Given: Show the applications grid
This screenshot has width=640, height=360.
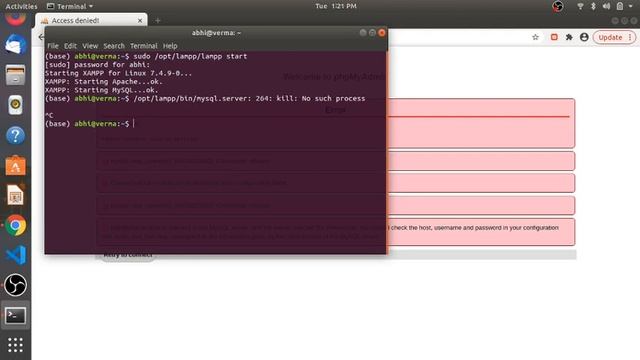Looking at the screenshot, I should click(x=15, y=345).
